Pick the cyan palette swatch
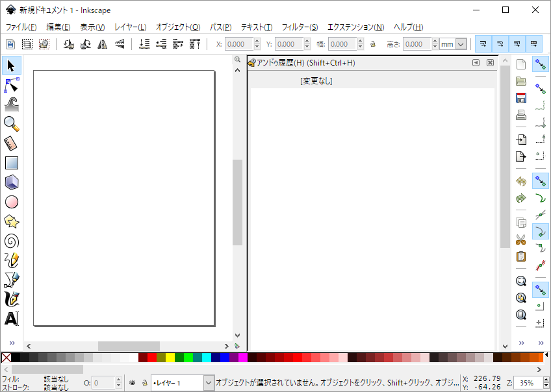 point(206,358)
